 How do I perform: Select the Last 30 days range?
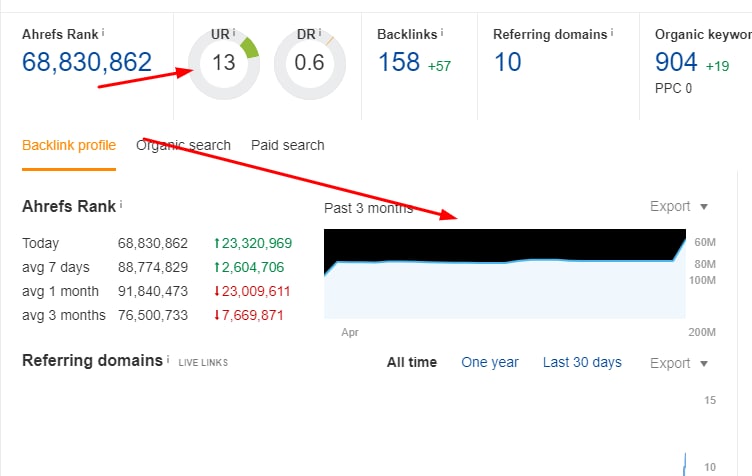click(582, 362)
